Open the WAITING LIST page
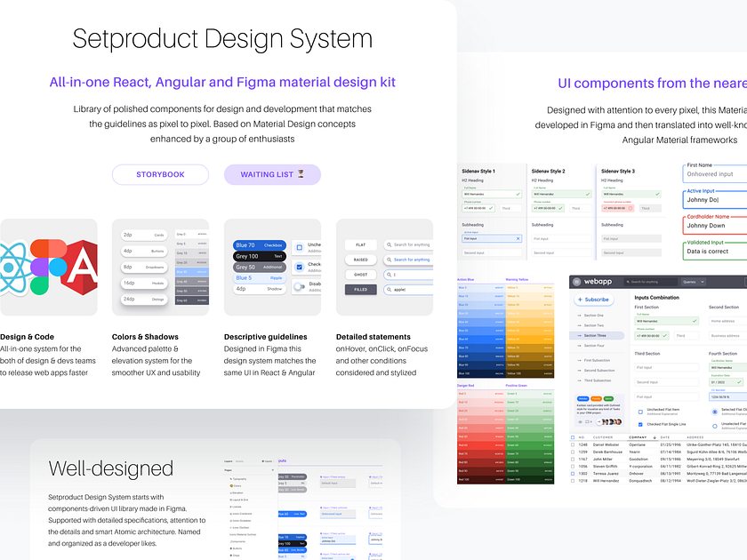Screen dimensions: 747x560 point(272,174)
